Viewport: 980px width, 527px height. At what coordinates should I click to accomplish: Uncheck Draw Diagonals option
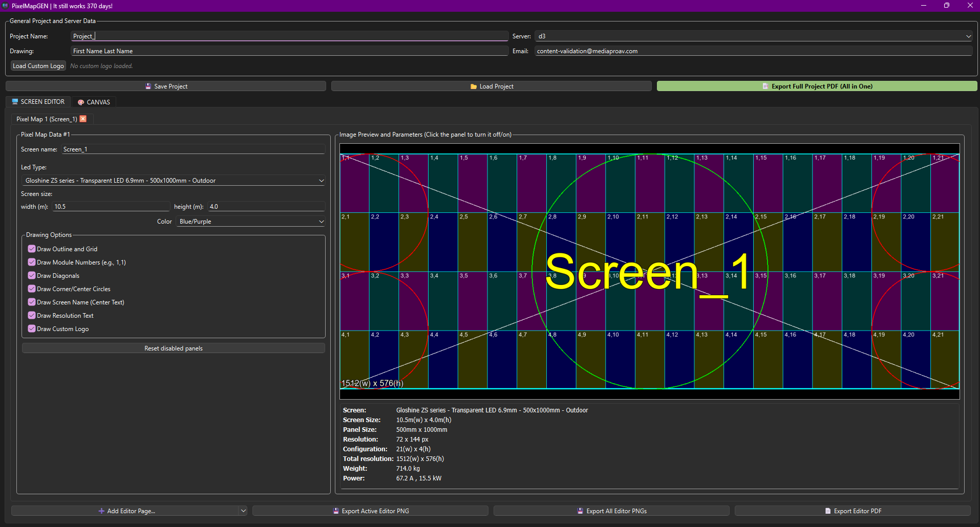pyautogui.click(x=32, y=276)
